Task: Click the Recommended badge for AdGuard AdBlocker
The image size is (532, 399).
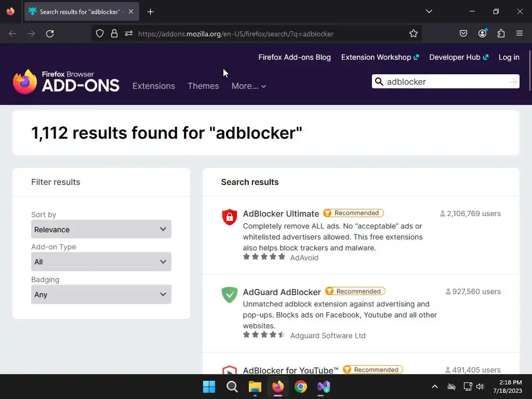Action: point(355,291)
